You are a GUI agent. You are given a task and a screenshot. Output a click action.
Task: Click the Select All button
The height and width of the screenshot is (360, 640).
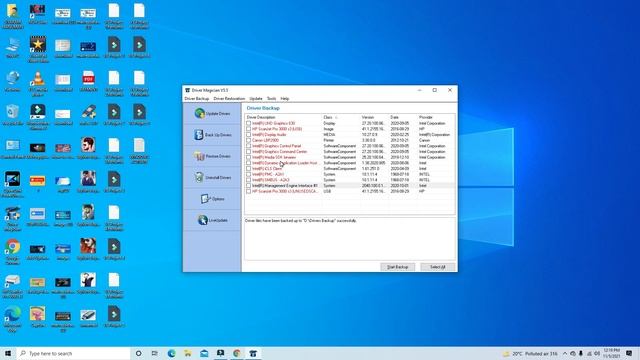tap(438, 267)
